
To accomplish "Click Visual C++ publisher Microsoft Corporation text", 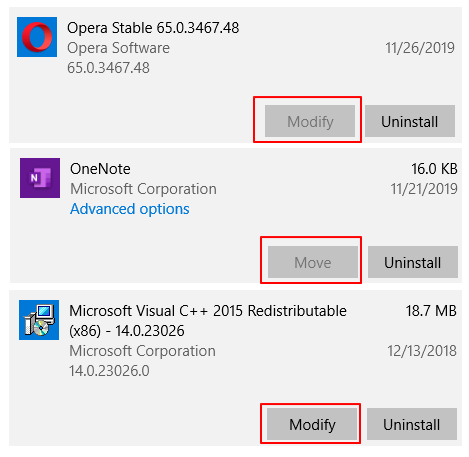I will click(142, 351).
